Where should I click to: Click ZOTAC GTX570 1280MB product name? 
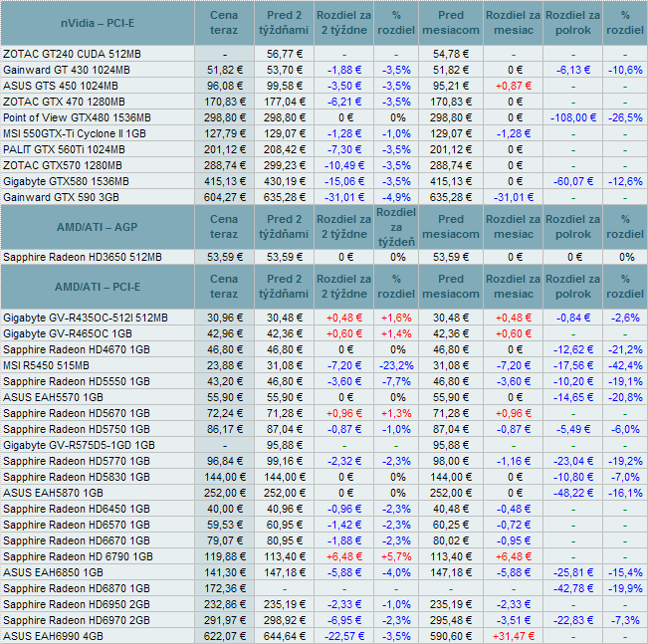[63, 166]
